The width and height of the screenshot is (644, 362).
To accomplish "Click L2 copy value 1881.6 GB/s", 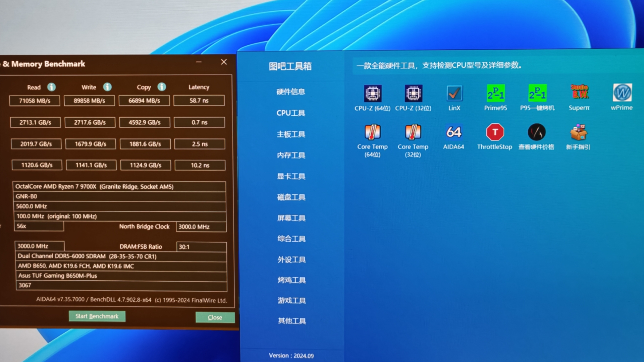I will click(145, 144).
